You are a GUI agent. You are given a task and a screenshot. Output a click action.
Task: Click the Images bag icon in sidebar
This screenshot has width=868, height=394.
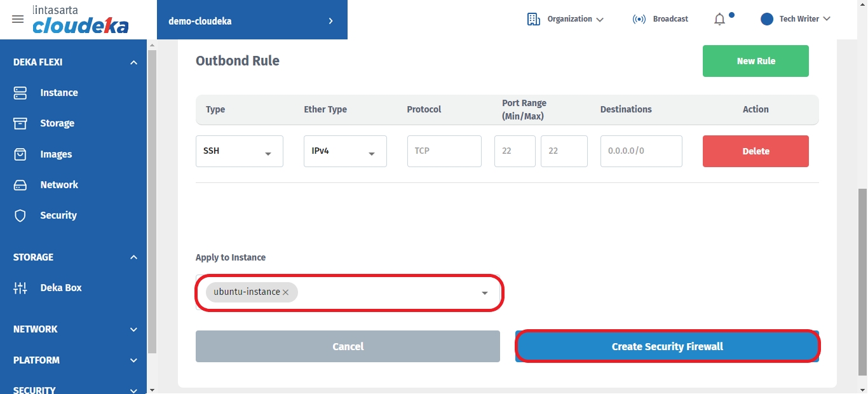pyautogui.click(x=20, y=154)
